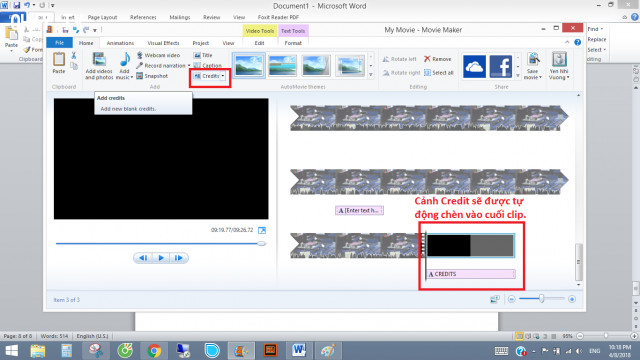Open Text Tools Format tab

pos(293,43)
